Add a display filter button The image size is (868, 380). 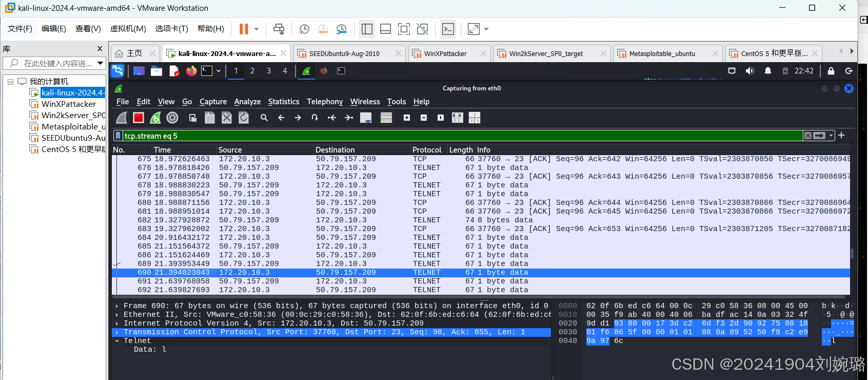[x=841, y=135]
